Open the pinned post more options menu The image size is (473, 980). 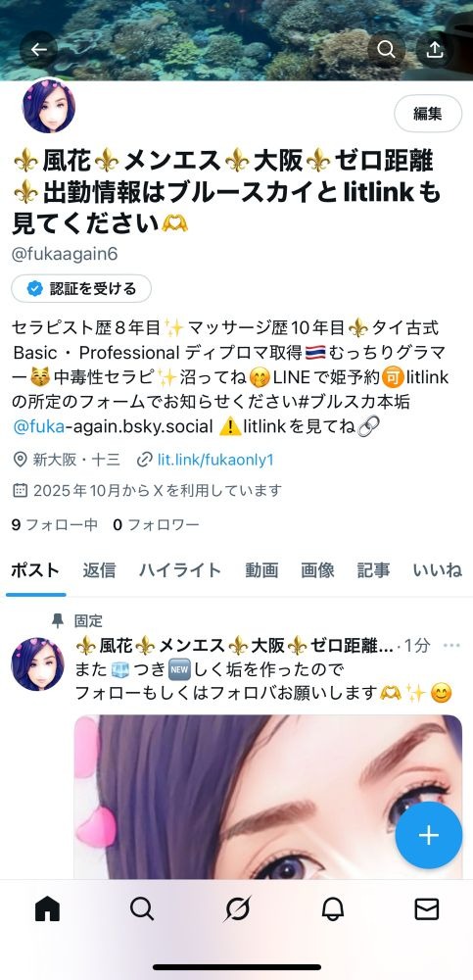[x=451, y=646]
